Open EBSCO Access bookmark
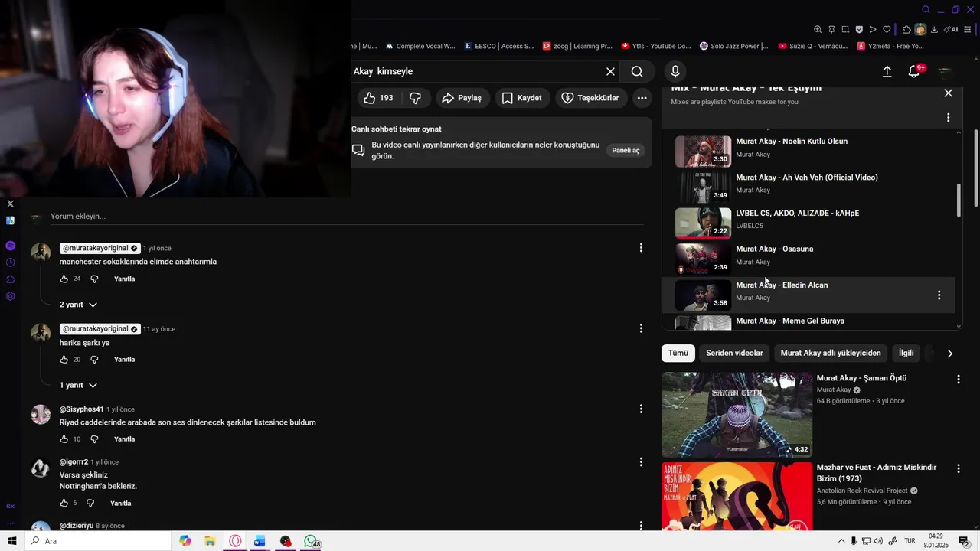 click(x=498, y=46)
